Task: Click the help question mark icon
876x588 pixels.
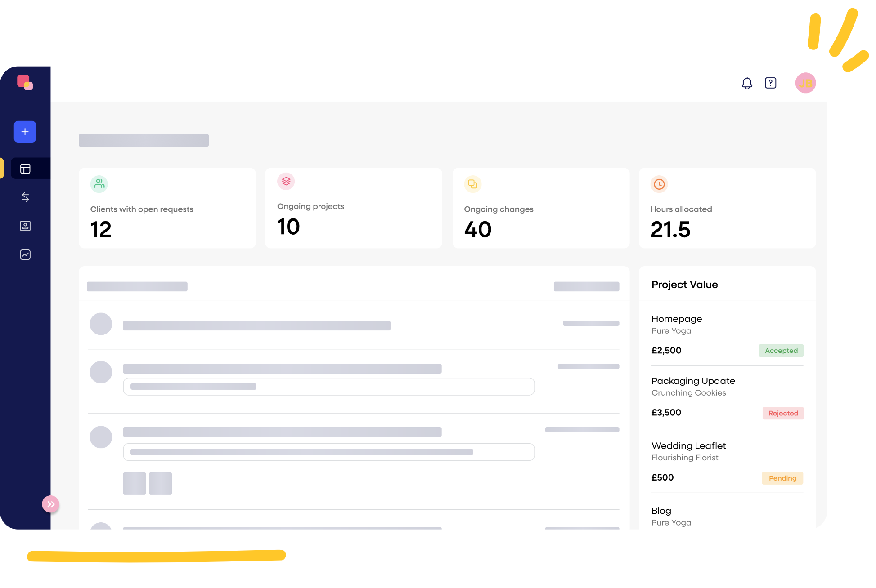Action: 770,83
